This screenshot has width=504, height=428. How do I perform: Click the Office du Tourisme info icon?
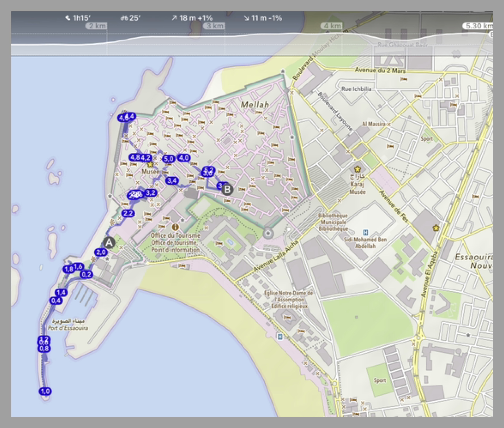(x=175, y=227)
